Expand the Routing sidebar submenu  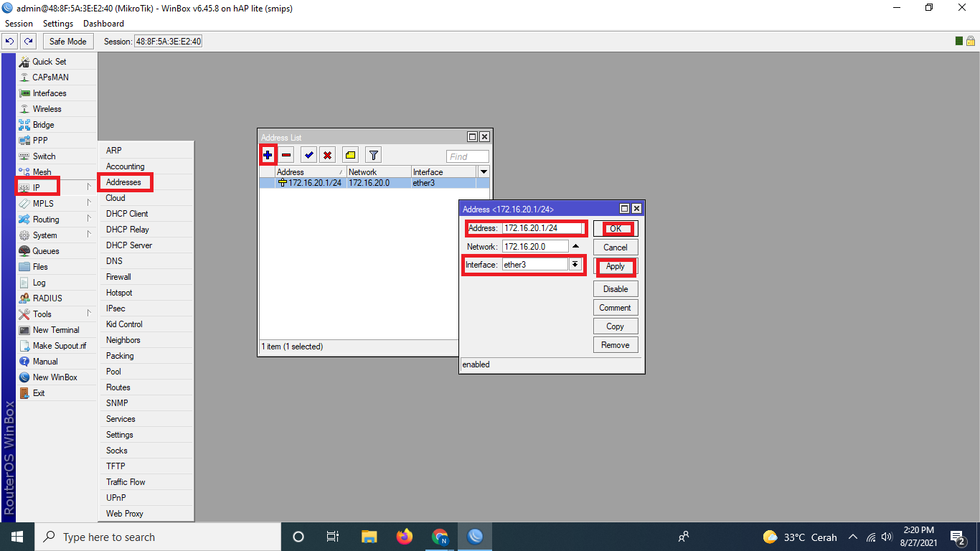(57, 220)
